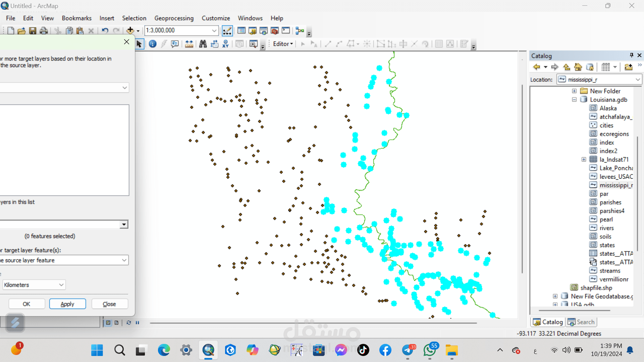This screenshot has width=644, height=362.
Task: Select the parishes feature class in Catalog
Action: [x=610, y=202]
